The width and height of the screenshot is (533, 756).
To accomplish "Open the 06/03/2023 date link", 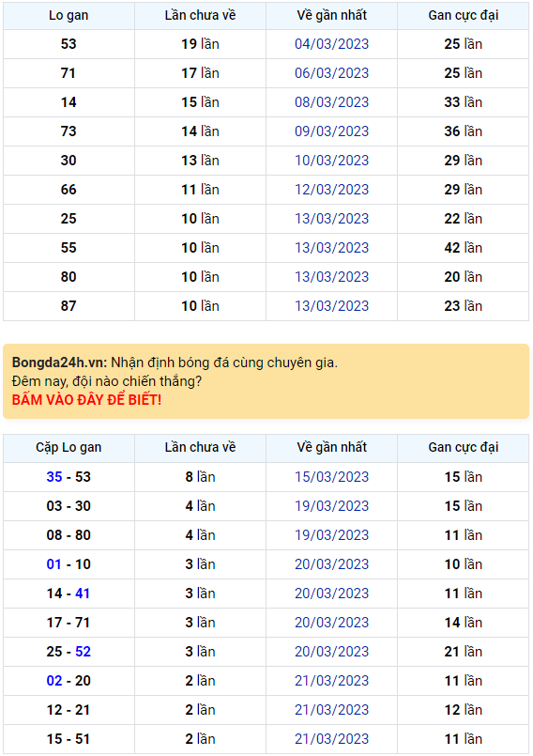I will point(331,73).
